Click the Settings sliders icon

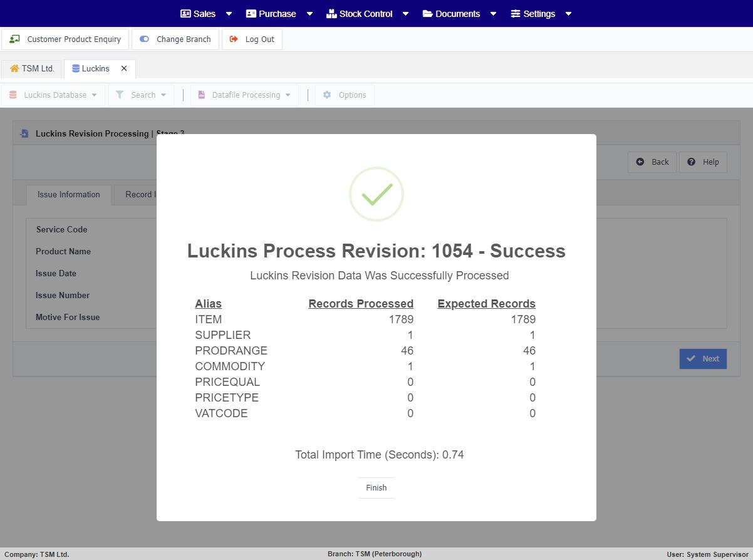tap(516, 14)
